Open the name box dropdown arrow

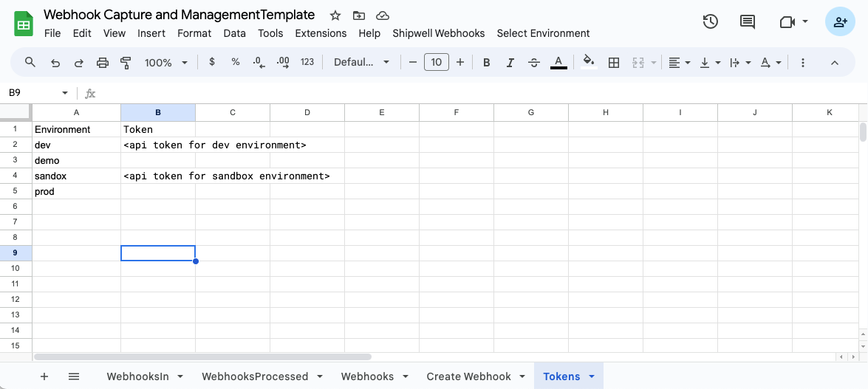65,93
